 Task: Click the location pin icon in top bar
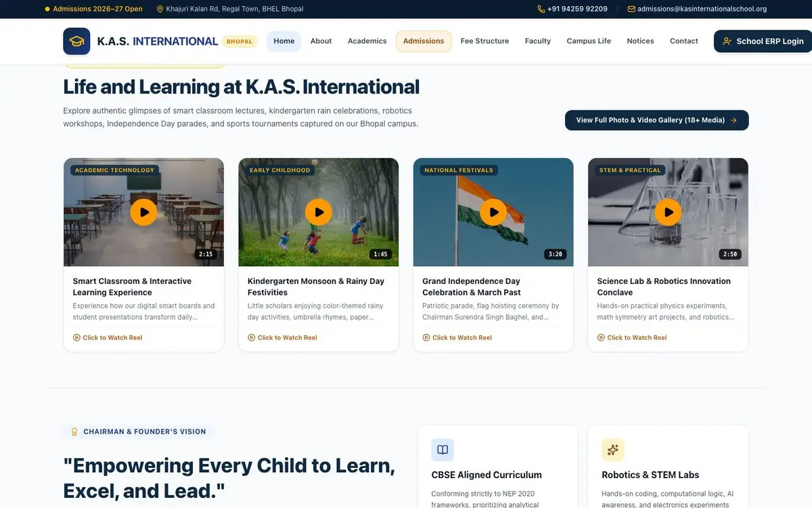[x=160, y=9]
